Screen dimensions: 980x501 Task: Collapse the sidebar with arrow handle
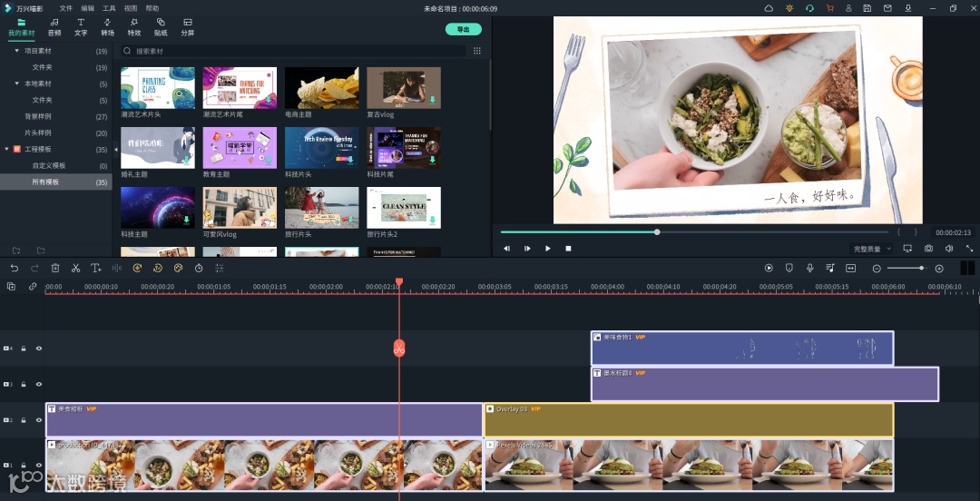coord(115,150)
